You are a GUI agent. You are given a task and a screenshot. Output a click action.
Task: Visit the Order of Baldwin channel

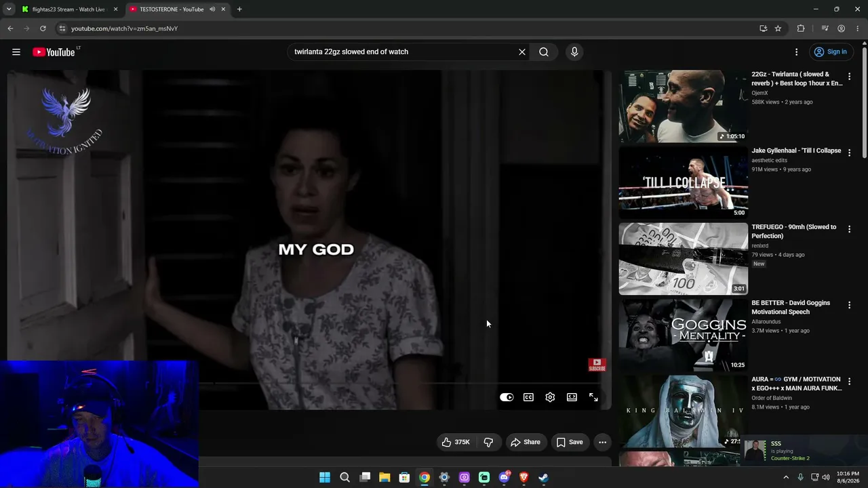pos(771,398)
